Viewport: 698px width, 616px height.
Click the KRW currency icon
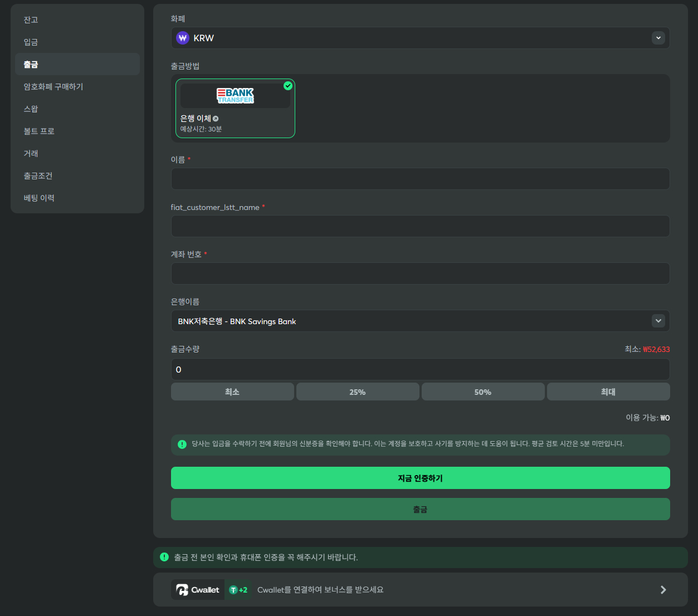(183, 38)
